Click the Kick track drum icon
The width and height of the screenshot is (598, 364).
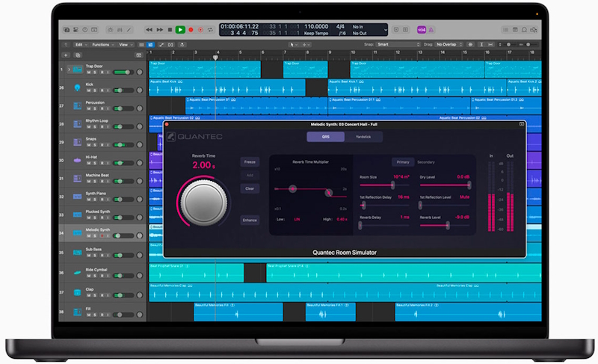(x=78, y=87)
